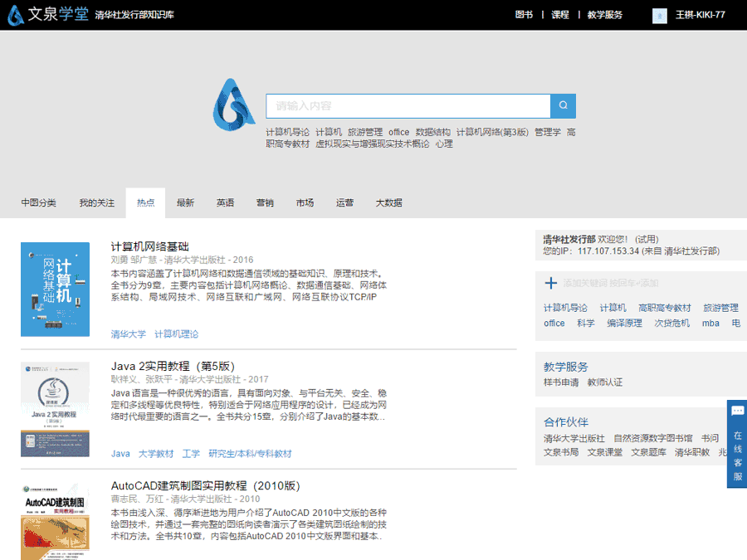The height and width of the screenshot is (560, 747).
Task: Open the Java 2实用教程 book cover
Action: (x=56, y=410)
